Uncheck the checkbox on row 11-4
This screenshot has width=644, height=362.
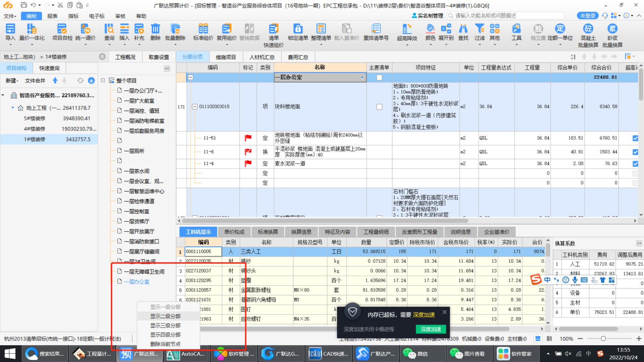click(635, 164)
